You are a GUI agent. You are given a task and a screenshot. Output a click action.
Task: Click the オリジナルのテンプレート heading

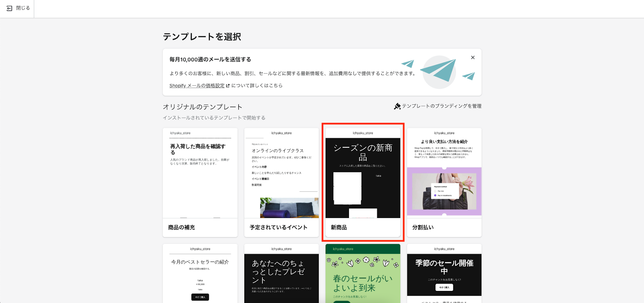click(x=202, y=107)
